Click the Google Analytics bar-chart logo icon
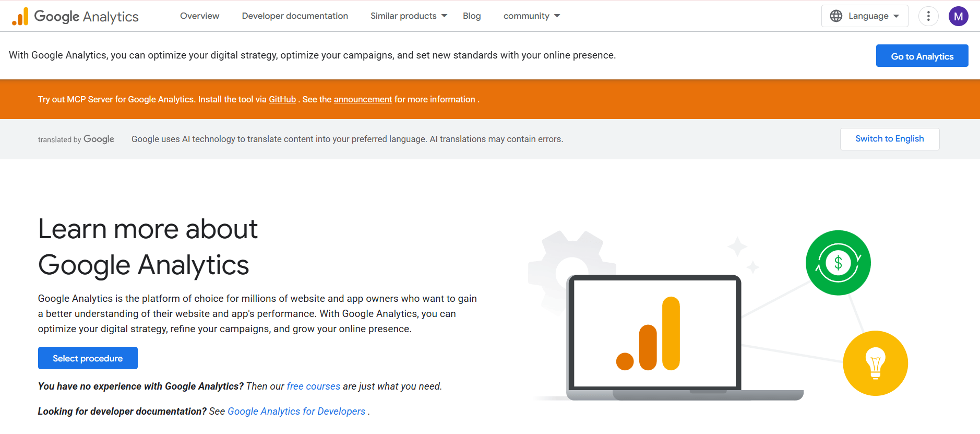The width and height of the screenshot is (980, 434). [x=20, y=16]
